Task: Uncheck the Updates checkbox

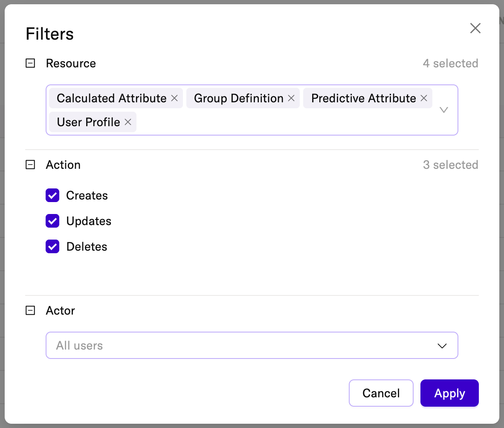Action: pos(52,221)
